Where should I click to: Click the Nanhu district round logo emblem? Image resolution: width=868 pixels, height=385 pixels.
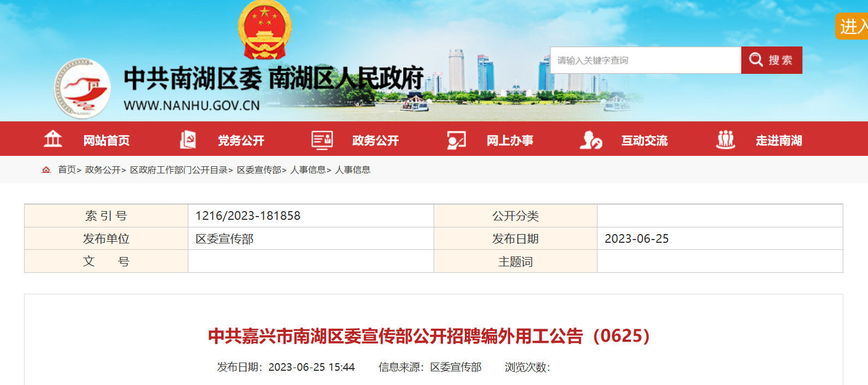pos(82,89)
